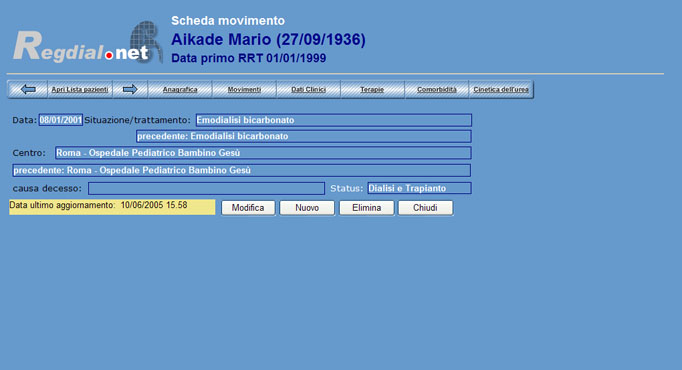Click the Modifica button
Image resolution: width=682 pixels, height=370 pixels.
pyautogui.click(x=248, y=208)
